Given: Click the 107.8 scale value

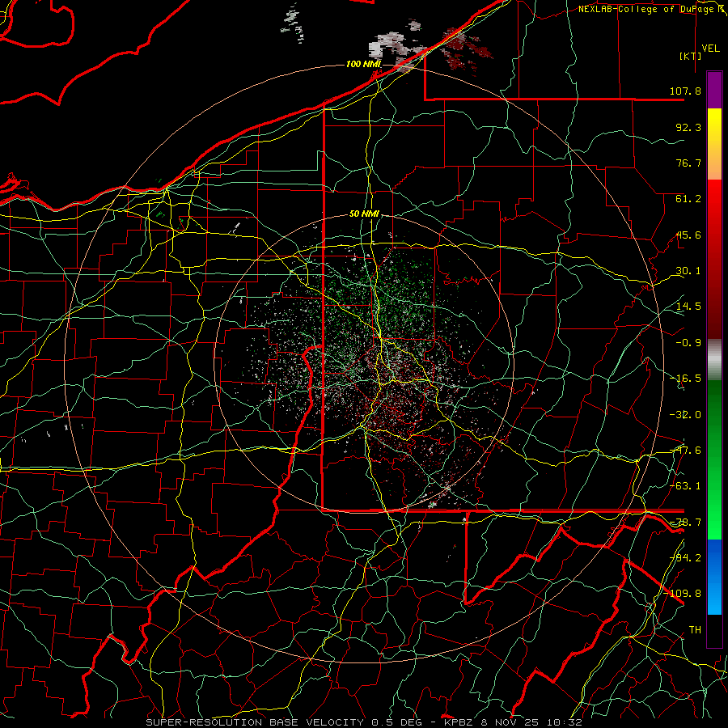Looking at the screenshot, I should [685, 91].
